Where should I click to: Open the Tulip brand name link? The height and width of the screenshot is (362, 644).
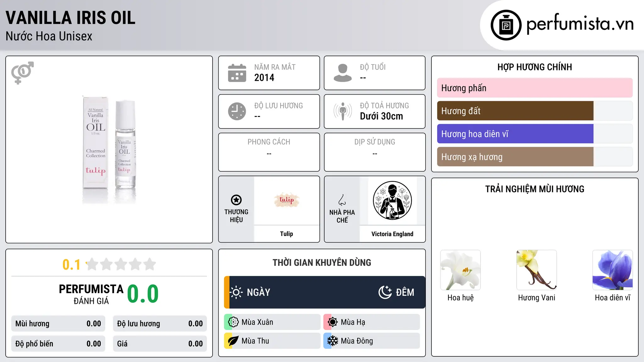coord(286,234)
